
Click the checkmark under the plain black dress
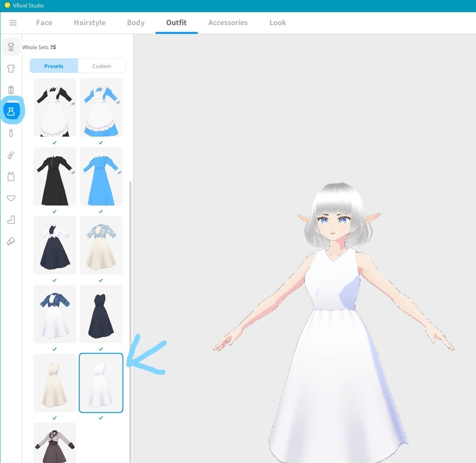click(54, 211)
